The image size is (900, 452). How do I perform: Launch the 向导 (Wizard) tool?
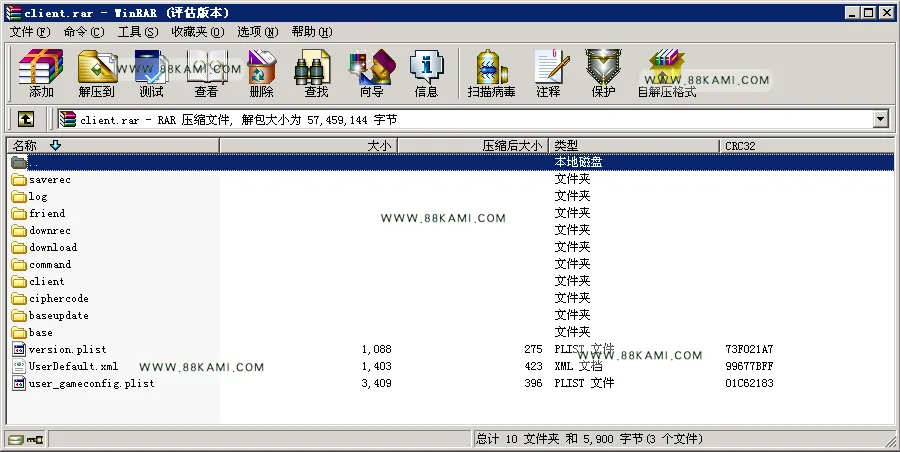[371, 73]
